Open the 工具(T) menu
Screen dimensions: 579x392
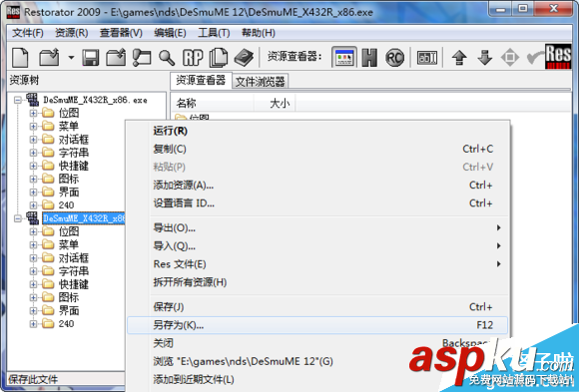214,33
